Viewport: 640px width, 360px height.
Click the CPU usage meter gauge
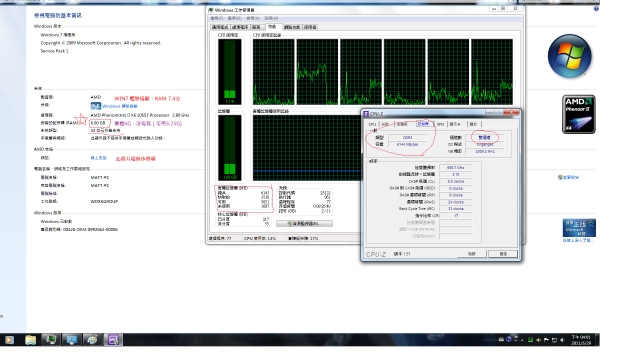(x=230, y=71)
